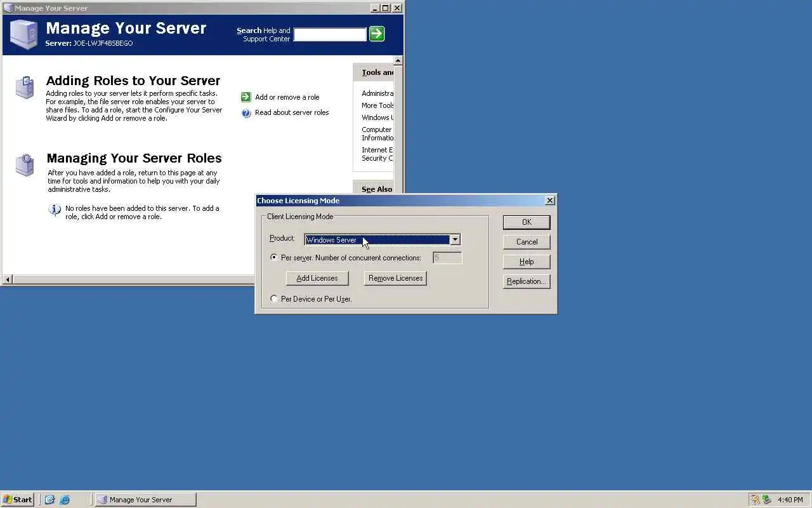
Task: Open Internet Explorer from quick launch
Action: tap(65, 500)
